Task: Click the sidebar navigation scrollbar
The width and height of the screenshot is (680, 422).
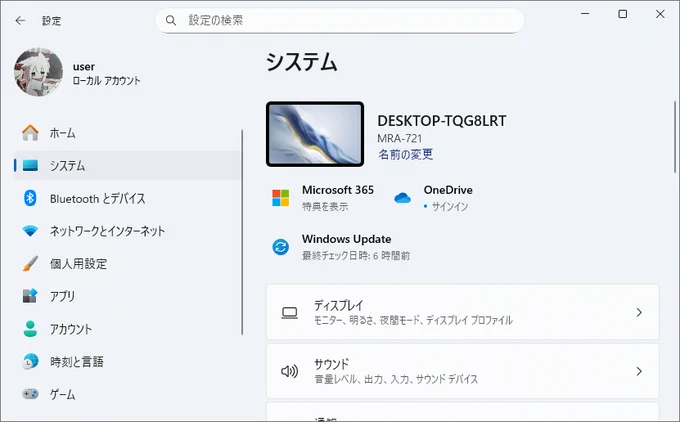Action: [x=242, y=232]
